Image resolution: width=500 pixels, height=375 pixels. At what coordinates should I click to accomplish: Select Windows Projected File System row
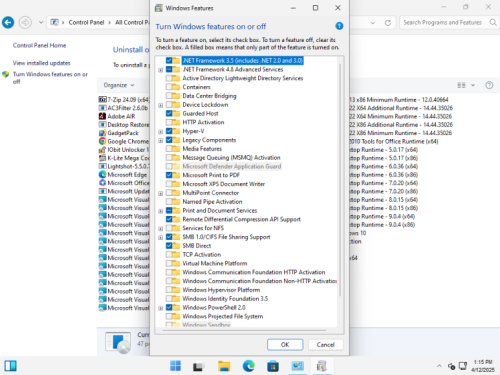pyautogui.click(x=223, y=316)
